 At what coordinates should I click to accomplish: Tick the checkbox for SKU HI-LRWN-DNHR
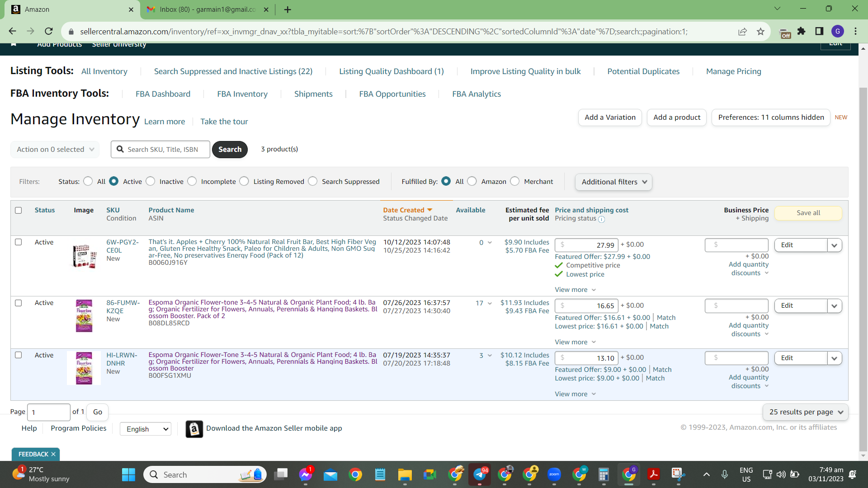pos(19,355)
